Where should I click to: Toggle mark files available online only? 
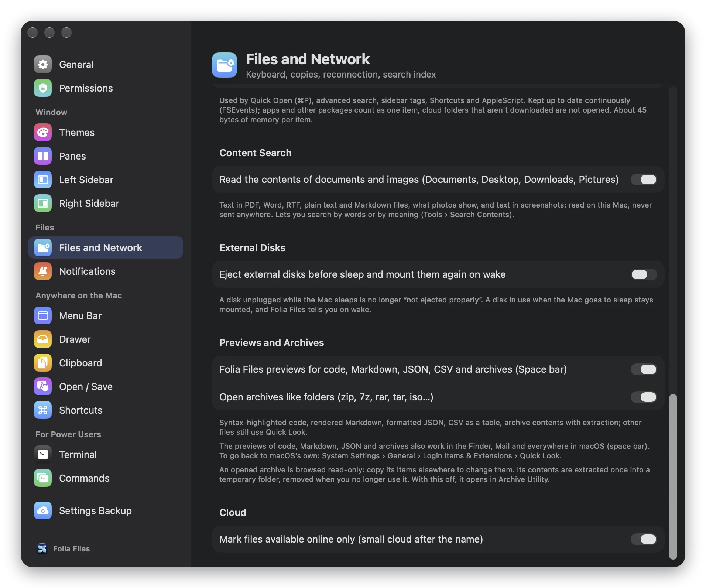644,539
